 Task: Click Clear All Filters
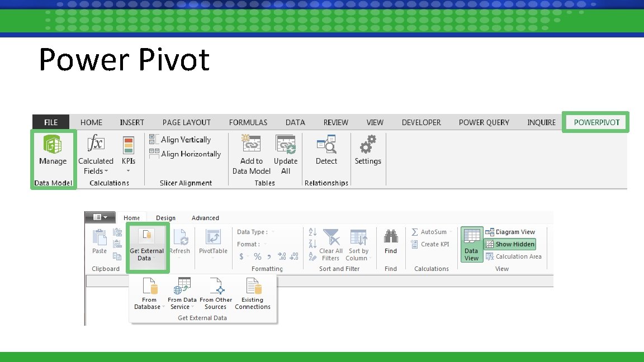pyautogui.click(x=331, y=245)
